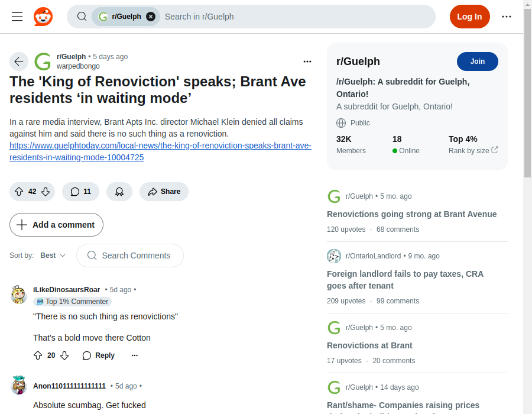The height and width of the screenshot is (414, 532).
Task: Open the hamburger navigation menu
Action: coord(17,17)
